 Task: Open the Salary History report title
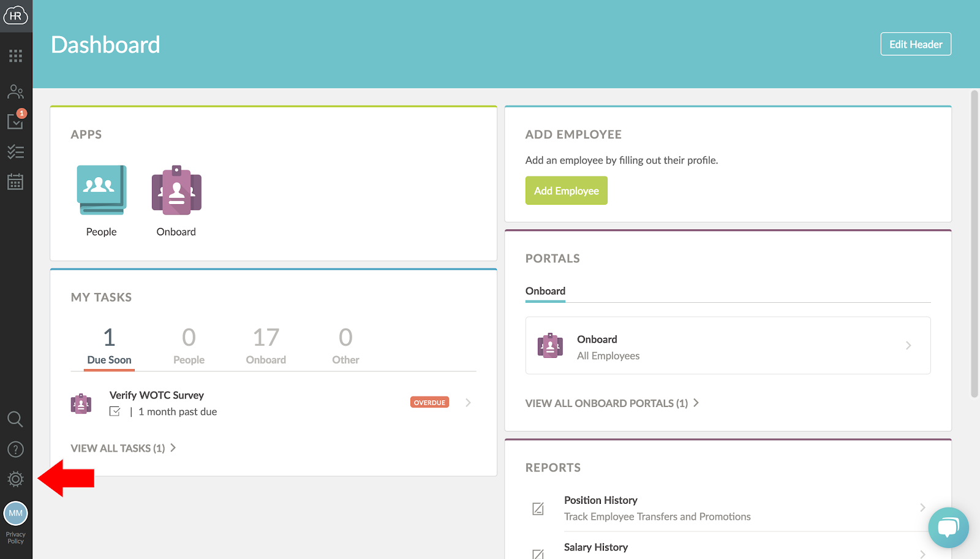pos(596,547)
